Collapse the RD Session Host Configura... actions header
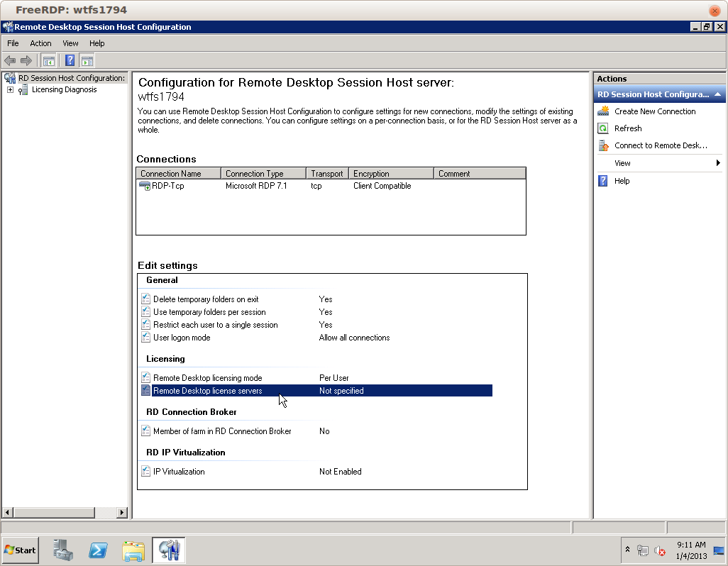 (718, 94)
